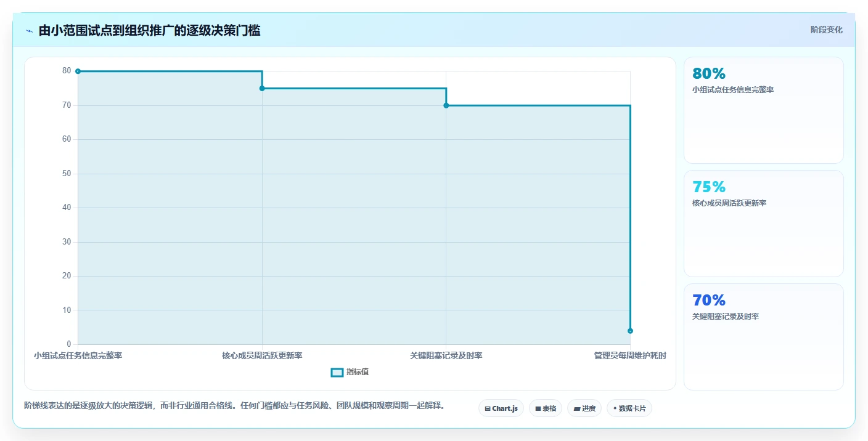This screenshot has width=868, height=441.
Task: Click the y-axis tick label 10
Action: (67, 310)
